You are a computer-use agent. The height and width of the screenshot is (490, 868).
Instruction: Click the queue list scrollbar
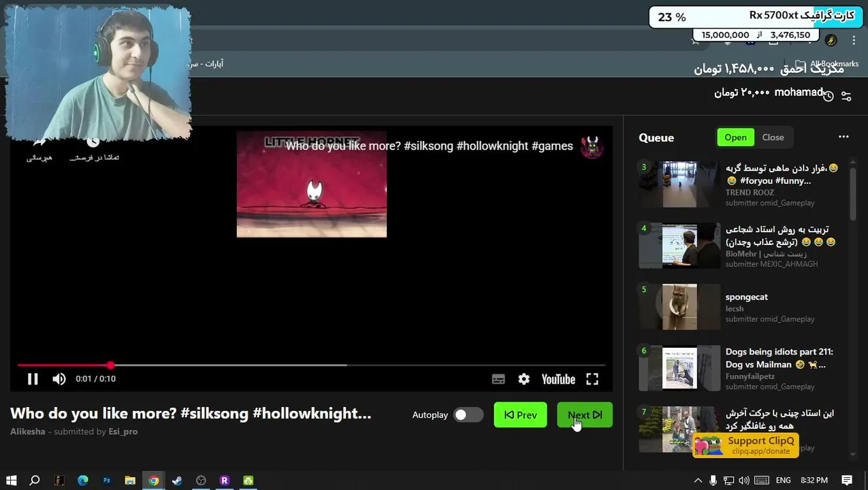point(853,194)
